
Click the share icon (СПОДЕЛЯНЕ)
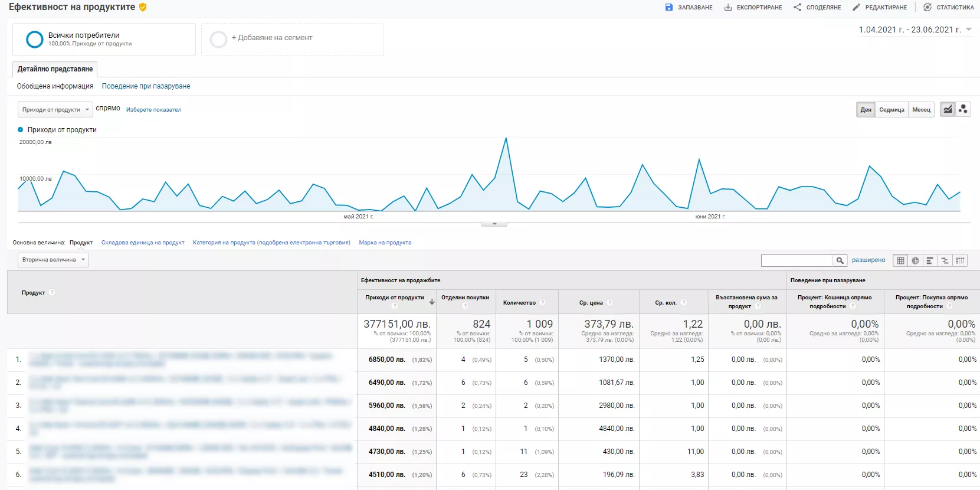[x=797, y=7]
